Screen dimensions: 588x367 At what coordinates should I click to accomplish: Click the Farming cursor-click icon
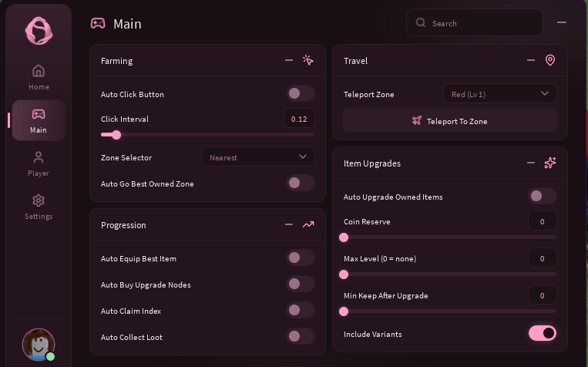coord(308,60)
